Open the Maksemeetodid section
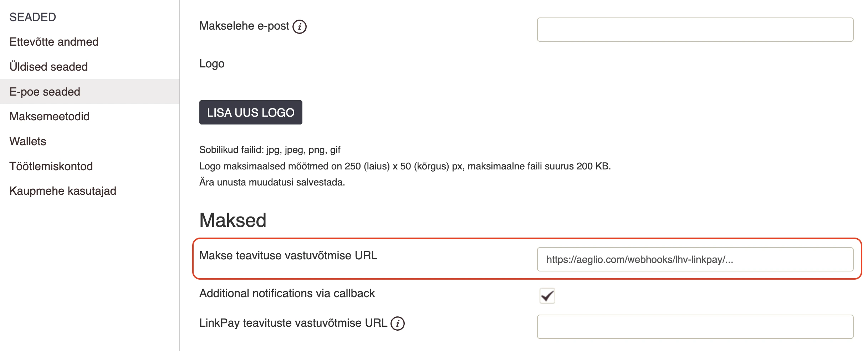The image size is (868, 351). (49, 116)
